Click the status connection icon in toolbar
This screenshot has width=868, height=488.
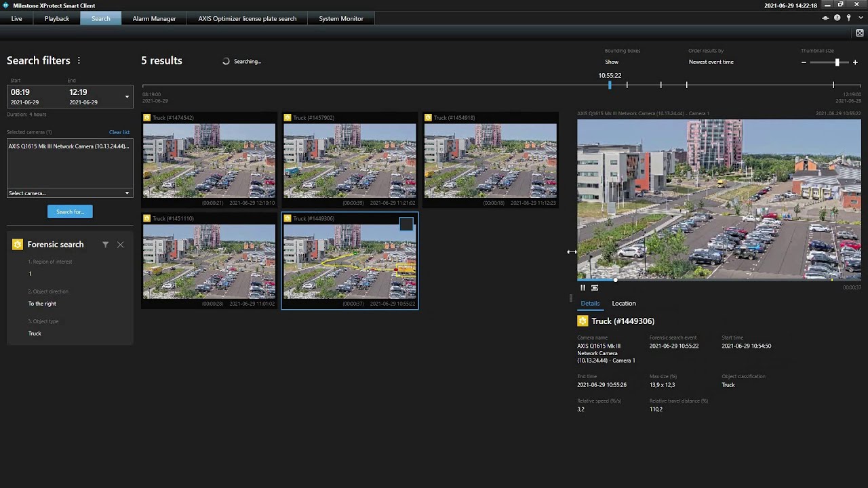click(x=825, y=18)
